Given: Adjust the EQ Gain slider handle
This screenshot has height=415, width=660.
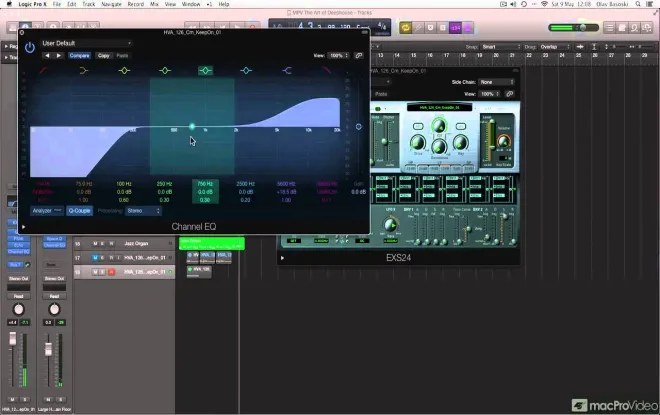Looking at the screenshot, I should pos(359,126).
